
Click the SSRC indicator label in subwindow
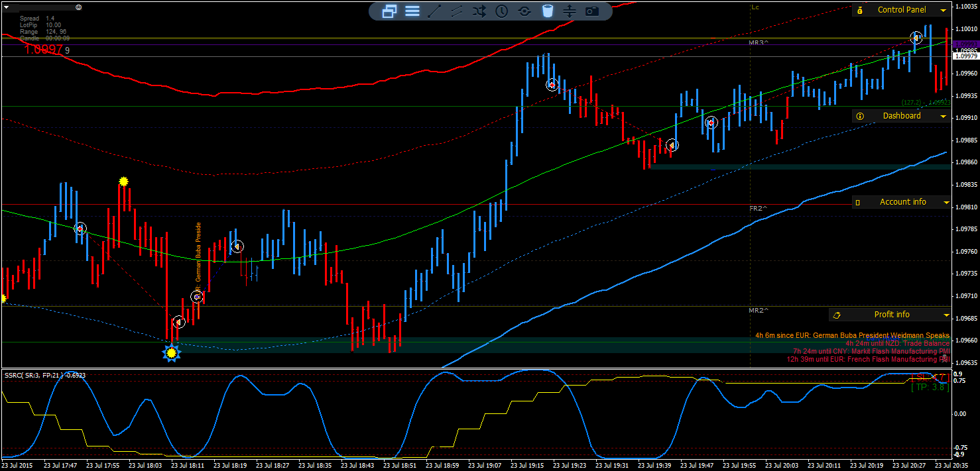coord(45,375)
